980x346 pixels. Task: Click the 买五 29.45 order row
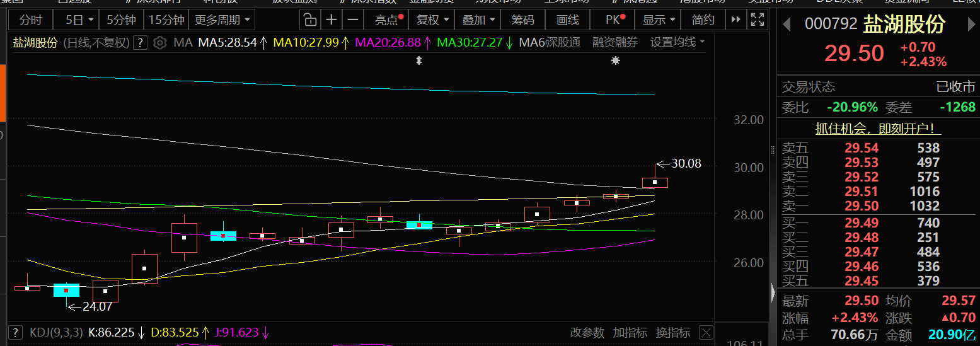(x=878, y=281)
